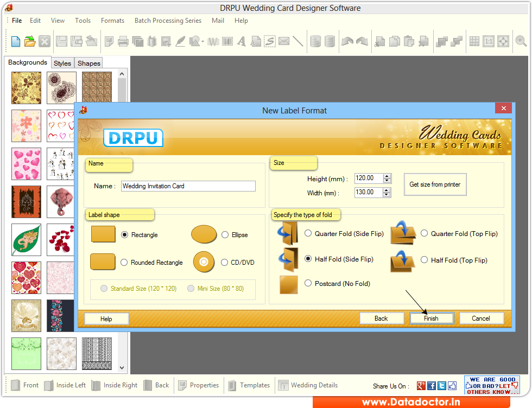Image resolution: width=532 pixels, height=408 pixels.
Task: Click the Facebook share icon
Action: point(432,386)
